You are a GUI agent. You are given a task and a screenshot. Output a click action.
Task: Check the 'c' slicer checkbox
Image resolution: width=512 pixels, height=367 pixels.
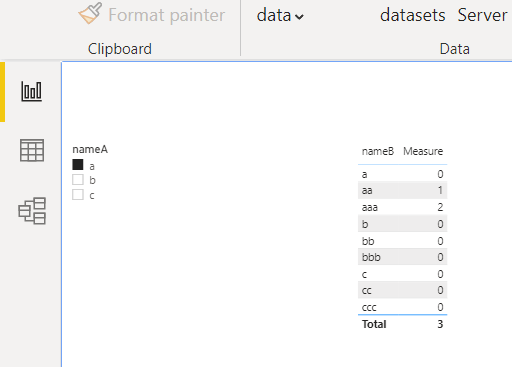tap(78, 195)
